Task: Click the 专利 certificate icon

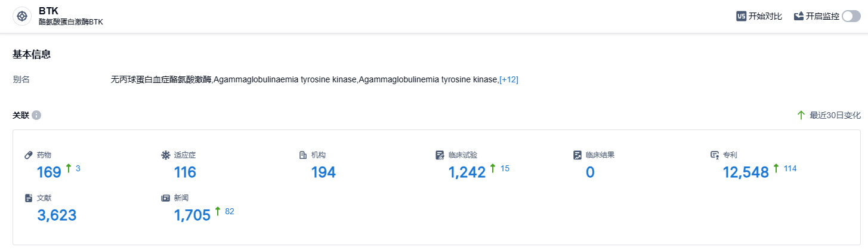Action: (715, 155)
